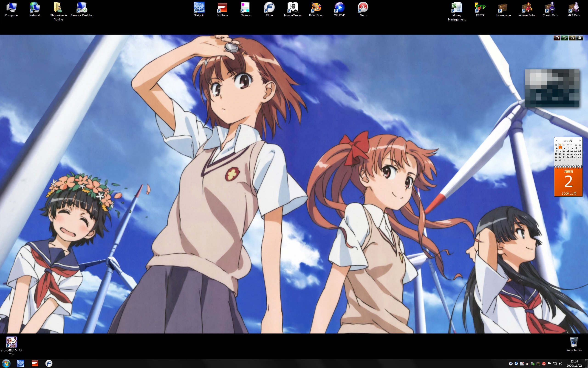Select day 14 in the mini calendar
This screenshot has height=368, width=588.
[x=580, y=151]
